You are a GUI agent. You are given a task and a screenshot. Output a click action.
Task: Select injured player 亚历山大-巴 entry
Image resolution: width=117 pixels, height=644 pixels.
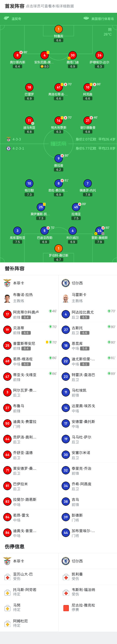pos(29,576)
